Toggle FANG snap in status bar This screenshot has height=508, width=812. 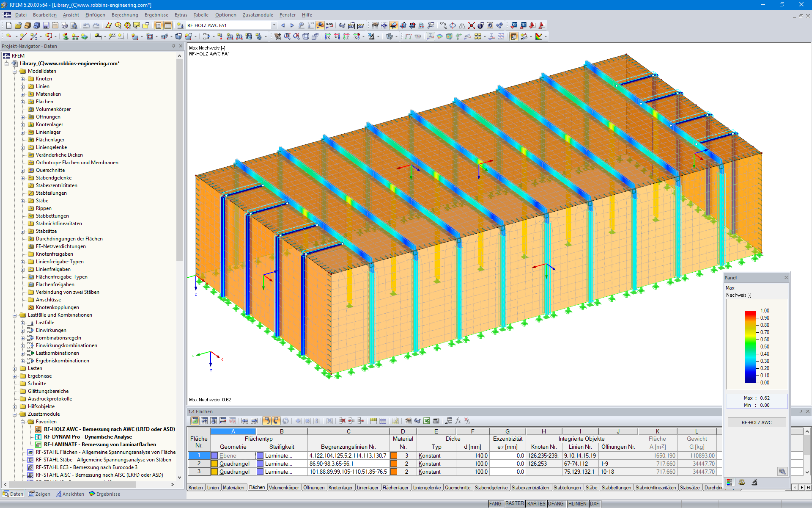495,504
